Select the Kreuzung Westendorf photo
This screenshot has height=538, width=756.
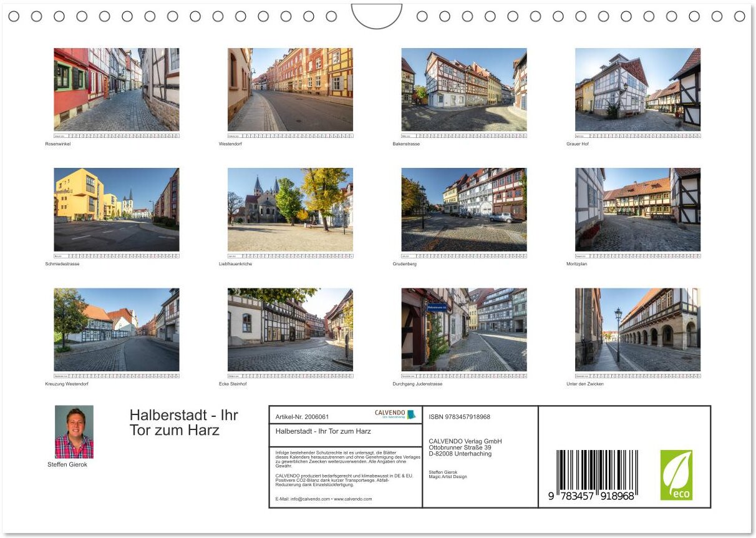[x=117, y=330]
